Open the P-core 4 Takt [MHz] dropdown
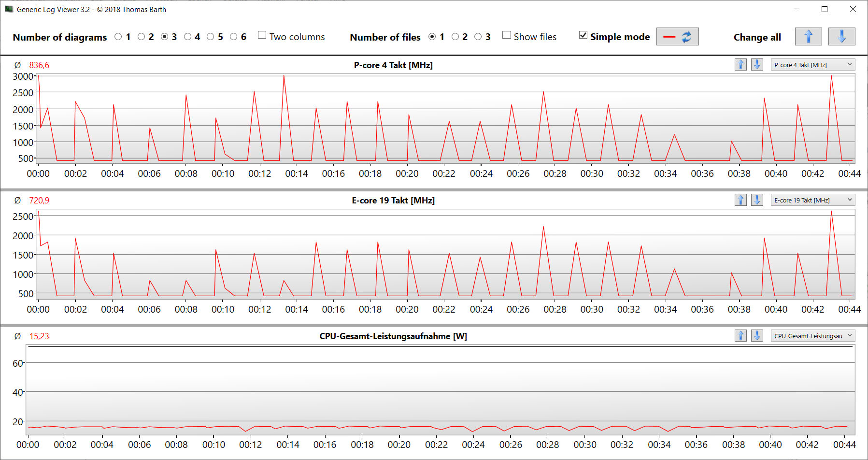The height and width of the screenshot is (460, 868). pyautogui.click(x=813, y=65)
